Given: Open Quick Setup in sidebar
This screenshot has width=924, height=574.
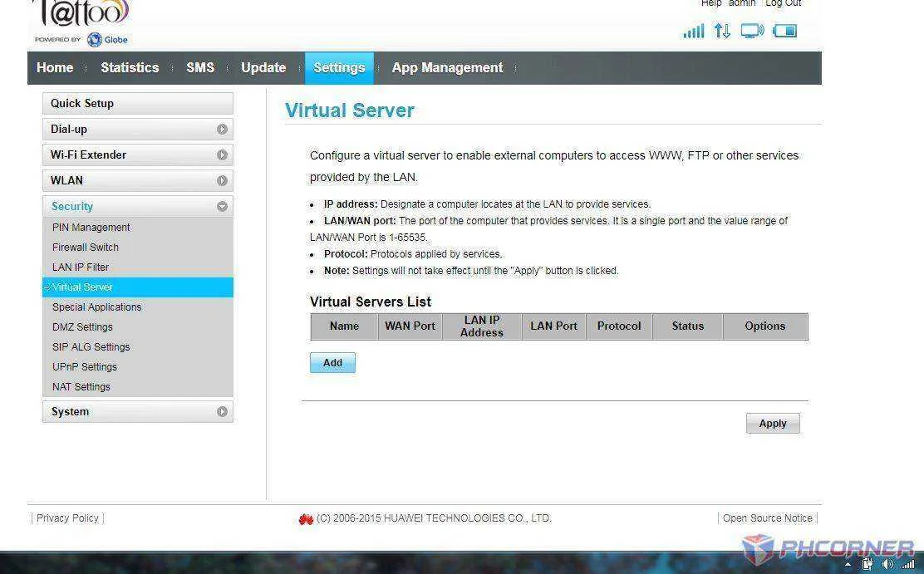Looking at the screenshot, I should [138, 103].
